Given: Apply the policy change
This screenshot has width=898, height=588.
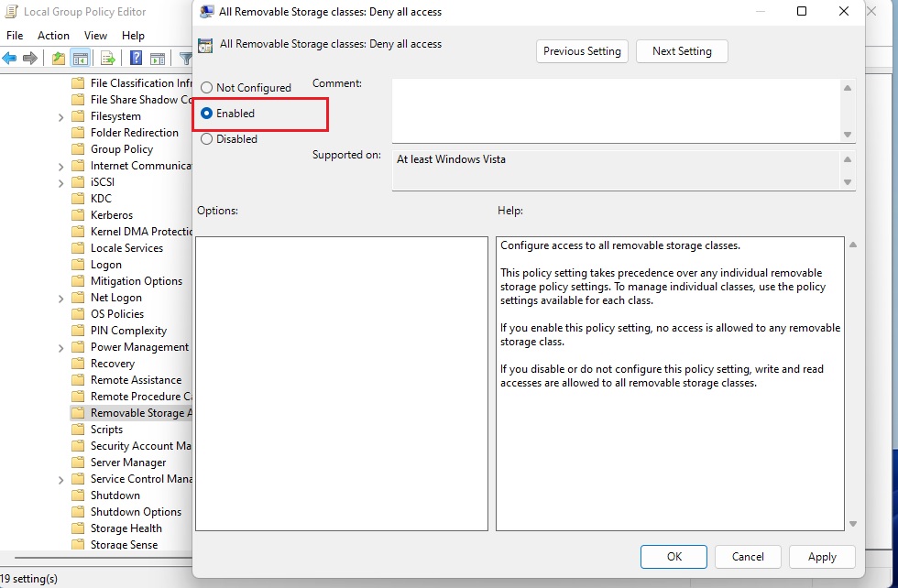Looking at the screenshot, I should point(822,557).
